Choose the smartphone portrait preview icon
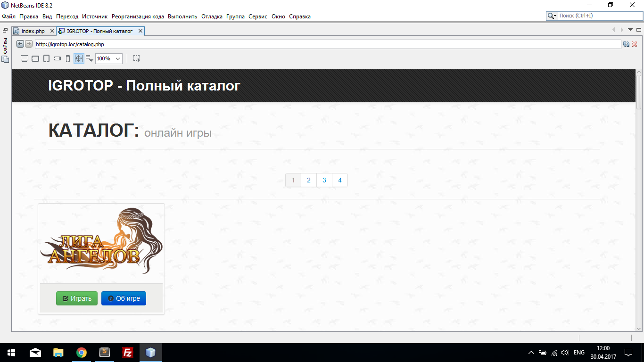The height and width of the screenshot is (362, 644). pyautogui.click(x=68, y=58)
